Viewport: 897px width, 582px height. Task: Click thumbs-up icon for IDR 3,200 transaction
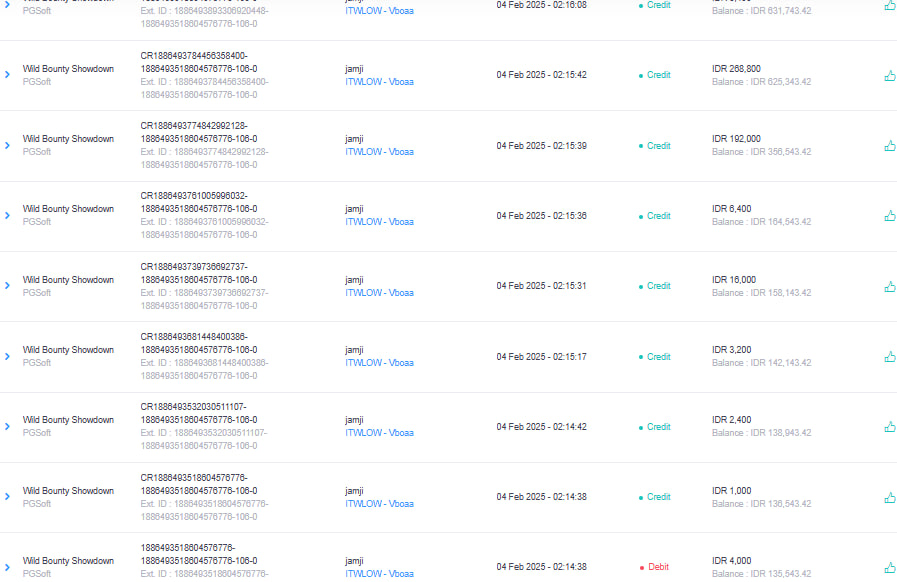890,357
